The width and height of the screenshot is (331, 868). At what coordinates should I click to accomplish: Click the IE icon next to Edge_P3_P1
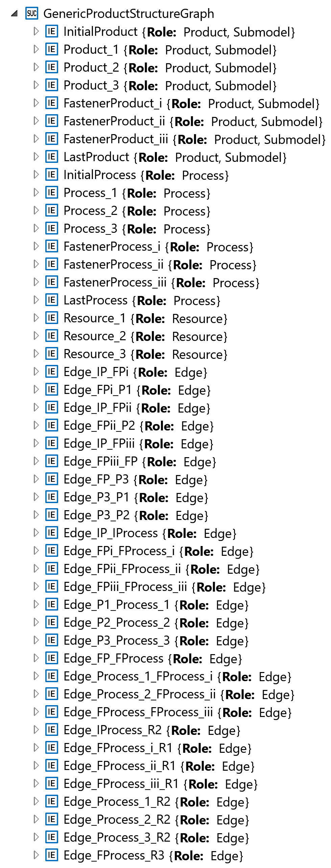tap(51, 497)
